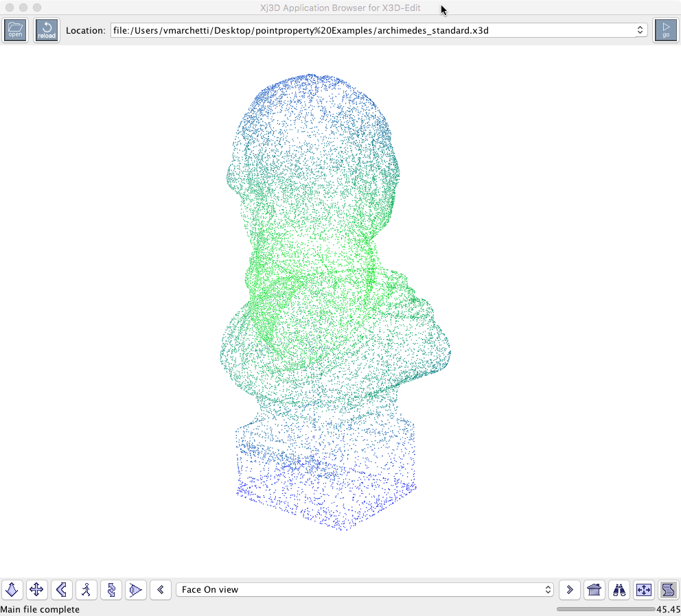Reload the current X3D scene

point(47,30)
